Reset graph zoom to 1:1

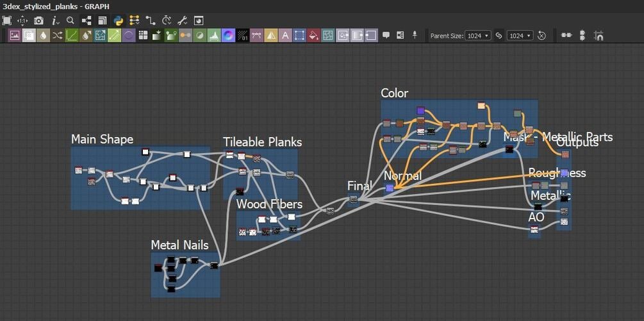tap(22, 21)
